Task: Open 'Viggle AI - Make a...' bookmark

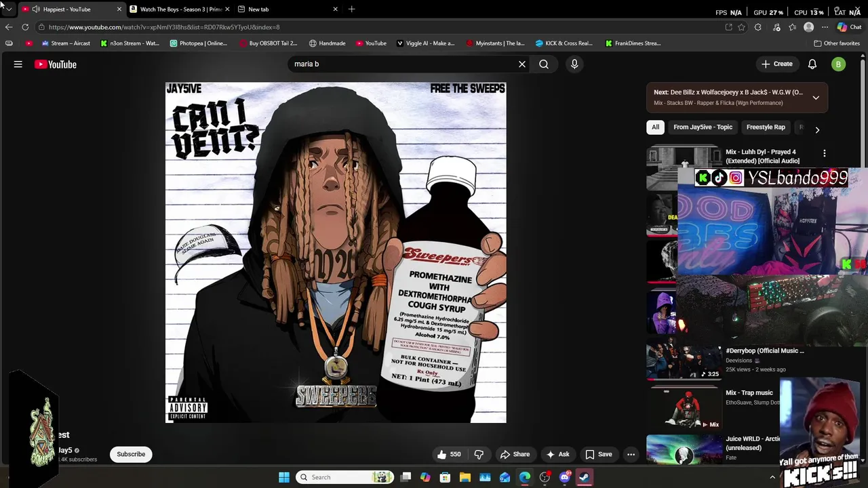Action: click(425, 43)
